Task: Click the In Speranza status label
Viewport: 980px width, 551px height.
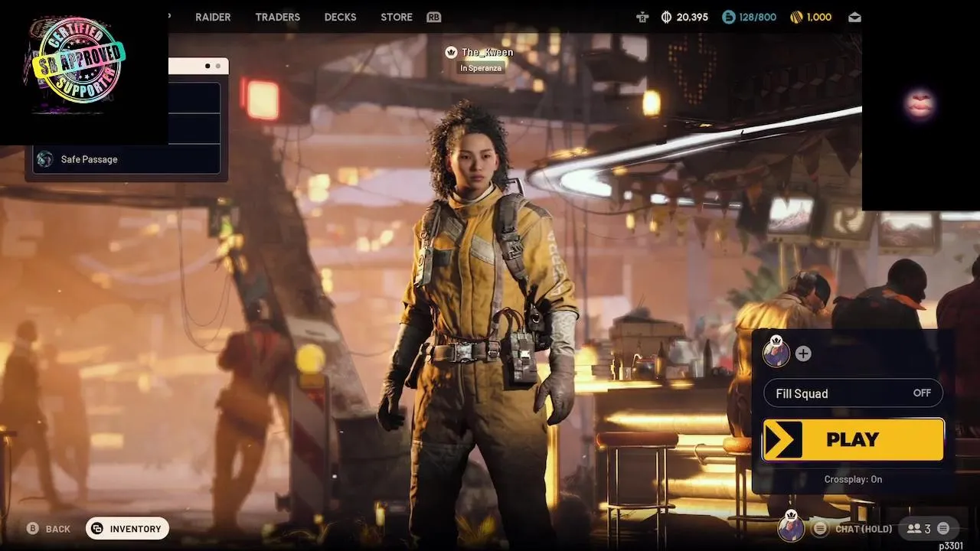Action: pyautogui.click(x=481, y=68)
